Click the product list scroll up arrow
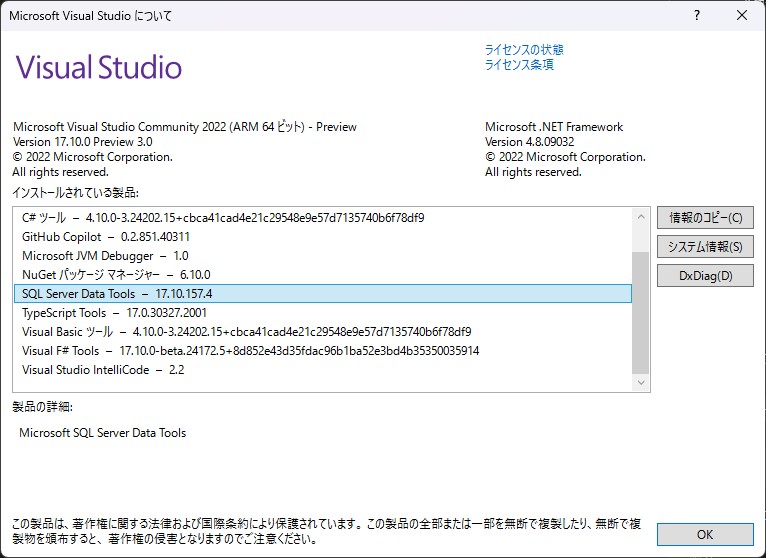 pos(640,216)
